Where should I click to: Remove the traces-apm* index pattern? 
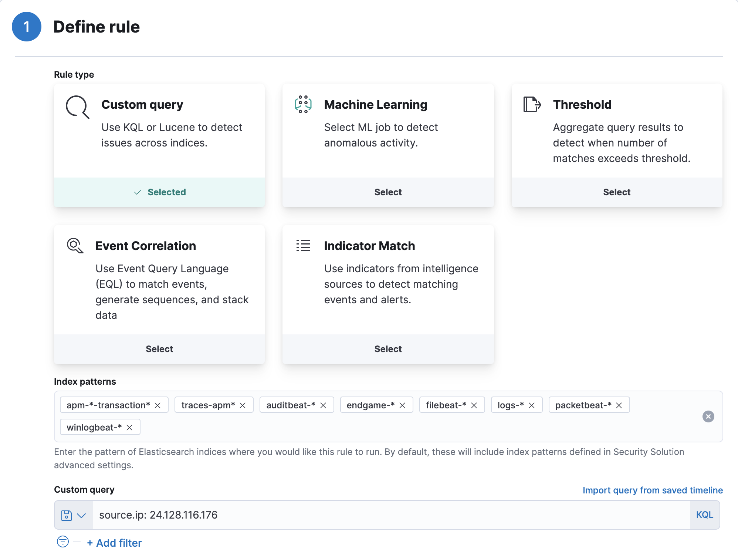tap(243, 405)
